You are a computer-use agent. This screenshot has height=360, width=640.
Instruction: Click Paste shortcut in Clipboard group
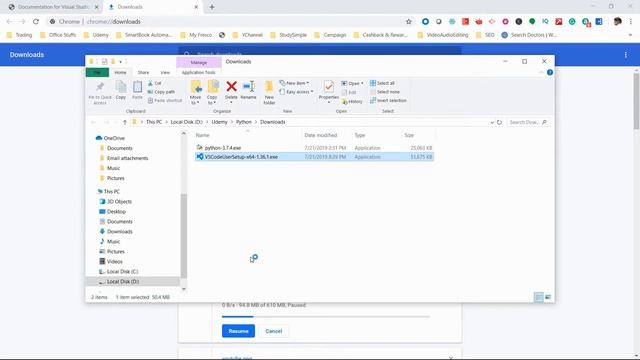pos(165,100)
